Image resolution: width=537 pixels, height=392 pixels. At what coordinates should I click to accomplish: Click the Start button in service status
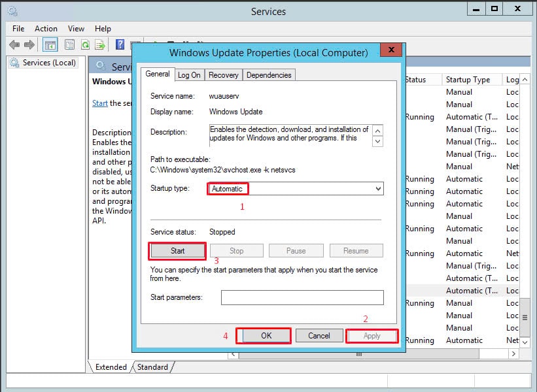click(178, 251)
